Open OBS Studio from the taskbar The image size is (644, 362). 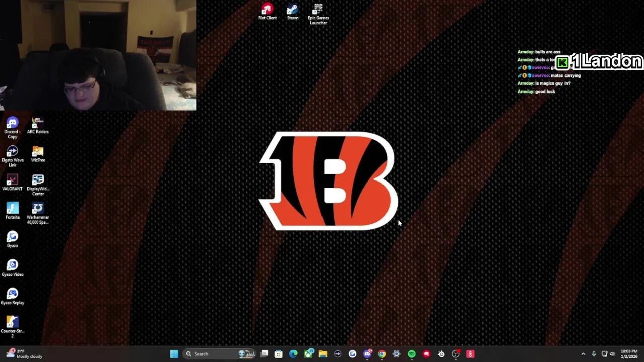(455, 354)
